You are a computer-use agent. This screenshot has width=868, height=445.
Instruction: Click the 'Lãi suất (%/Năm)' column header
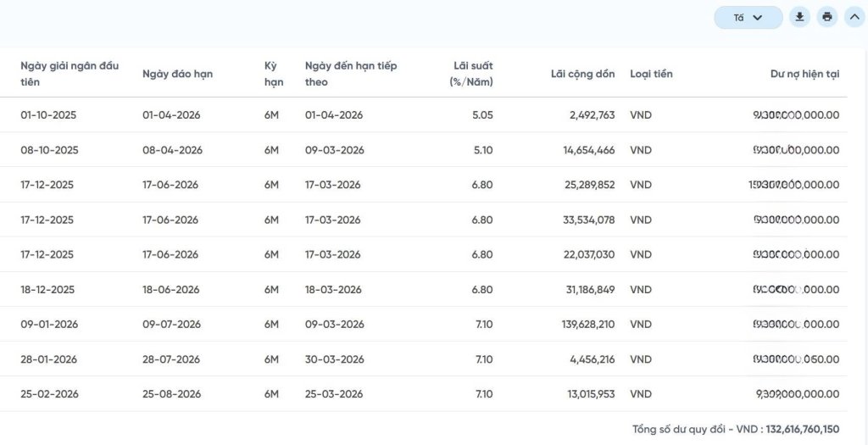pos(470,74)
